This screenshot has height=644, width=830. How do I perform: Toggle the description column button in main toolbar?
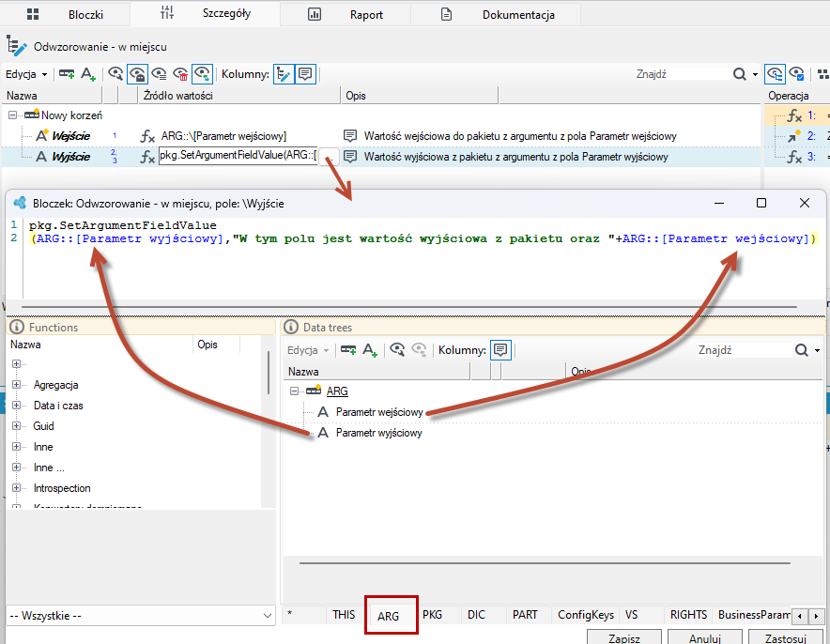point(305,74)
